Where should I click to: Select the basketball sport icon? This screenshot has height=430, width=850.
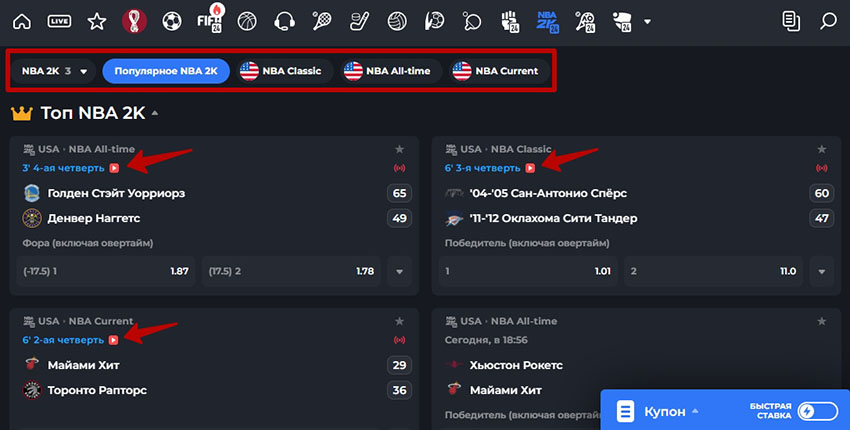coord(247,22)
